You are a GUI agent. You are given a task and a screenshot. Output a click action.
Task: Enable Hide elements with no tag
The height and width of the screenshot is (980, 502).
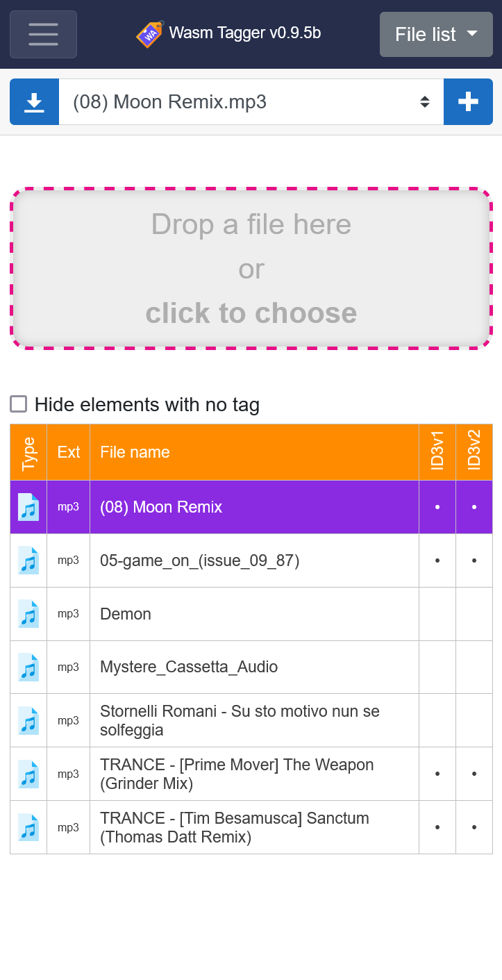(19, 404)
